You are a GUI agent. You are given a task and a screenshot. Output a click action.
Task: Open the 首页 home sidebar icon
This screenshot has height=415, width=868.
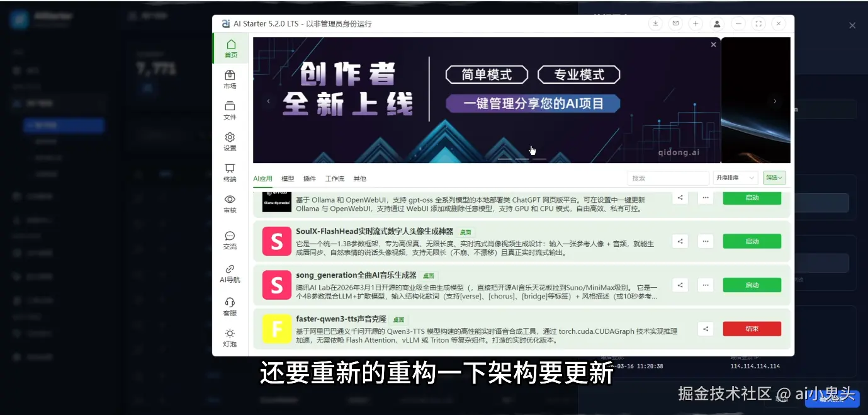point(230,48)
